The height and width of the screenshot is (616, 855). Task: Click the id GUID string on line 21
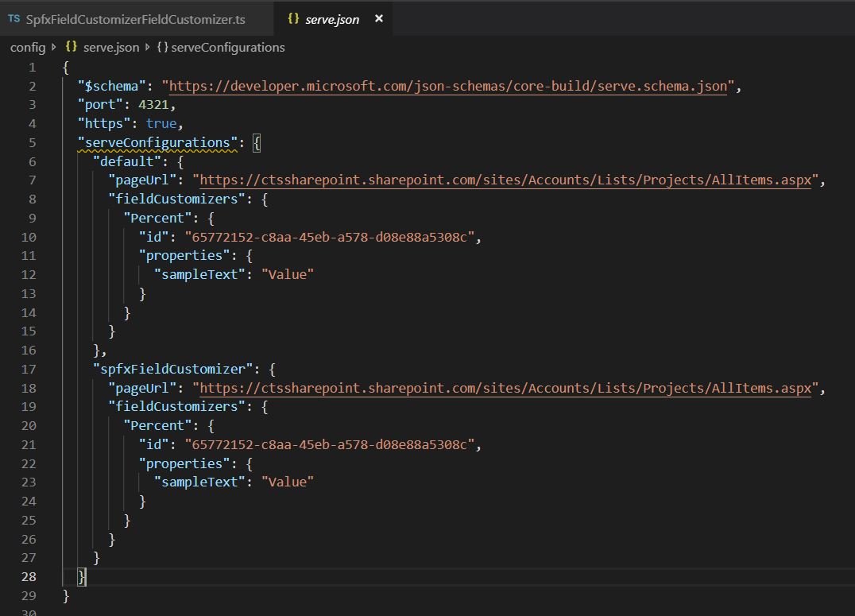(x=329, y=444)
